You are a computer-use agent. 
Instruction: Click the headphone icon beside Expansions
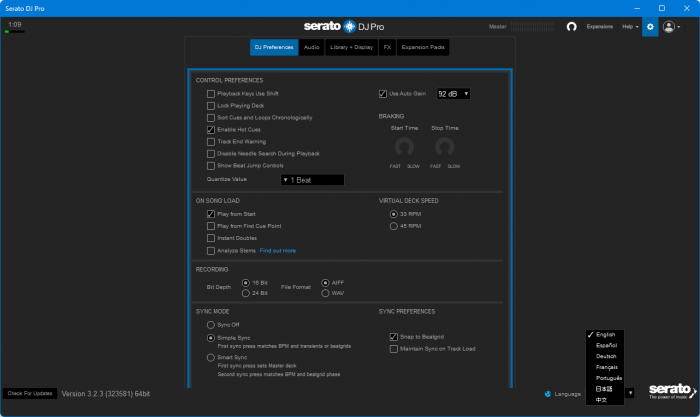pyautogui.click(x=572, y=27)
